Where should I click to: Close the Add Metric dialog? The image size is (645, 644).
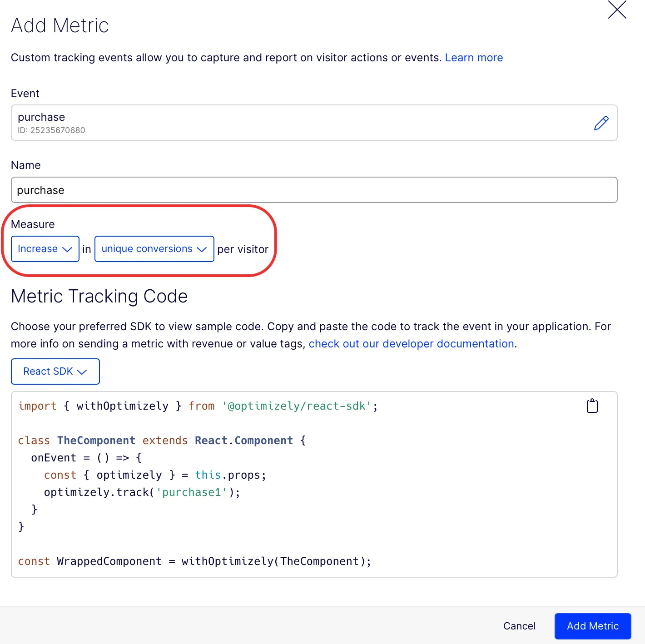click(617, 10)
